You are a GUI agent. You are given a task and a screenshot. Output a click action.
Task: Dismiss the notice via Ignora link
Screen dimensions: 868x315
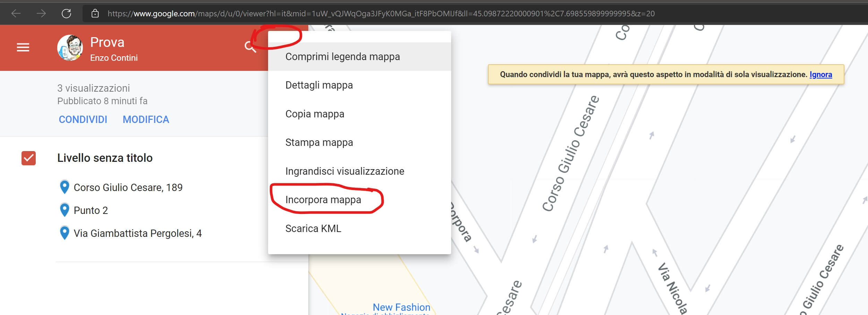pyautogui.click(x=820, y=74)
